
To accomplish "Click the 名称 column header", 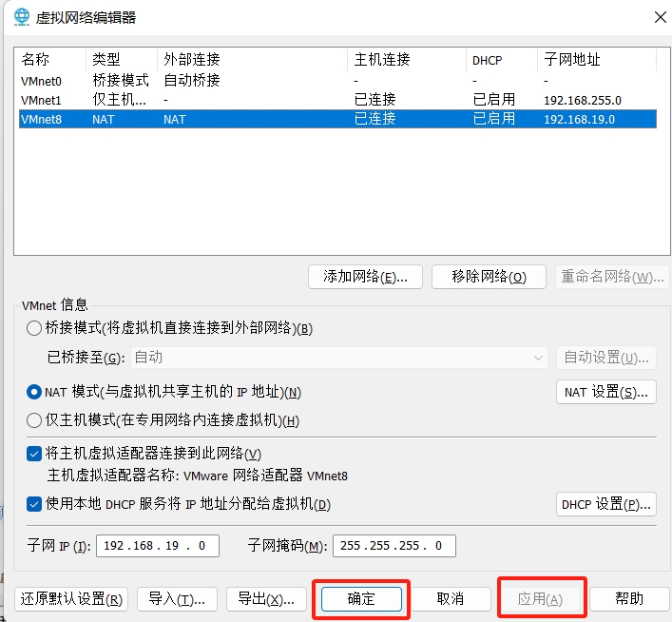I will [51, 59].
